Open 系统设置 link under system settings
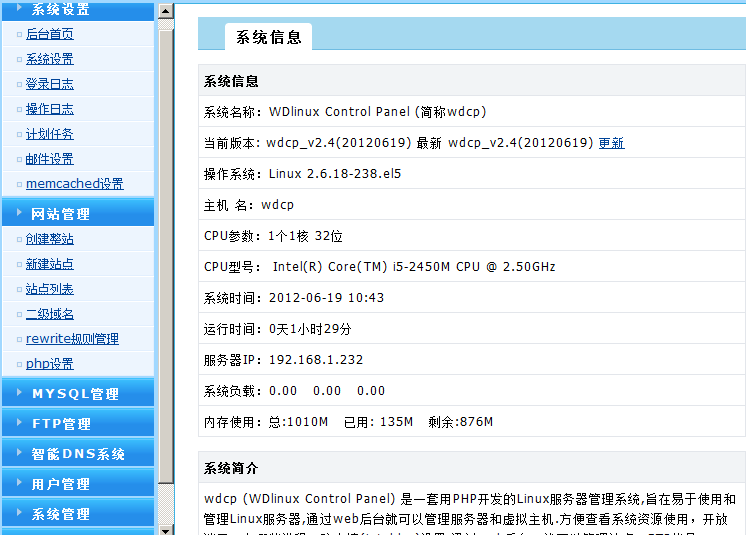Image resolution: width=746 pixels, height=535 pixels. (x=50, y=59)
